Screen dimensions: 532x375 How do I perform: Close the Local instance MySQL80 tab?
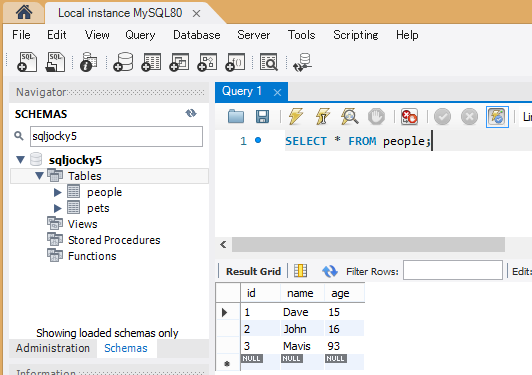(x=196, y=14)
